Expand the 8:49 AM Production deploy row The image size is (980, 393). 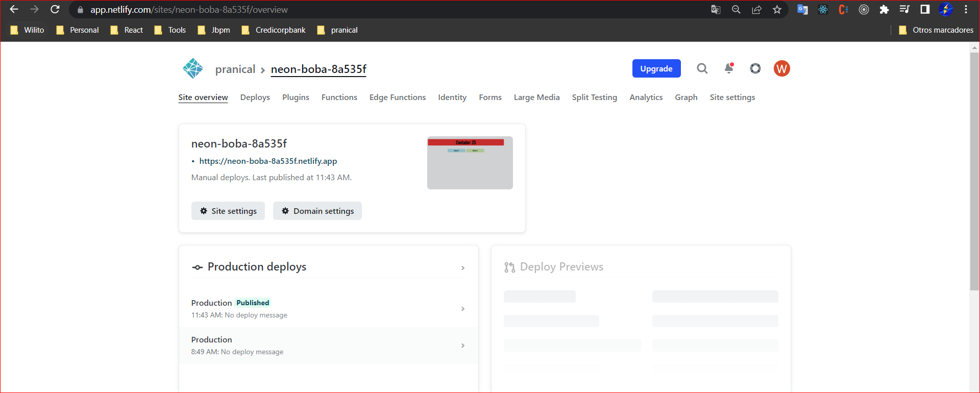[329, 346]
